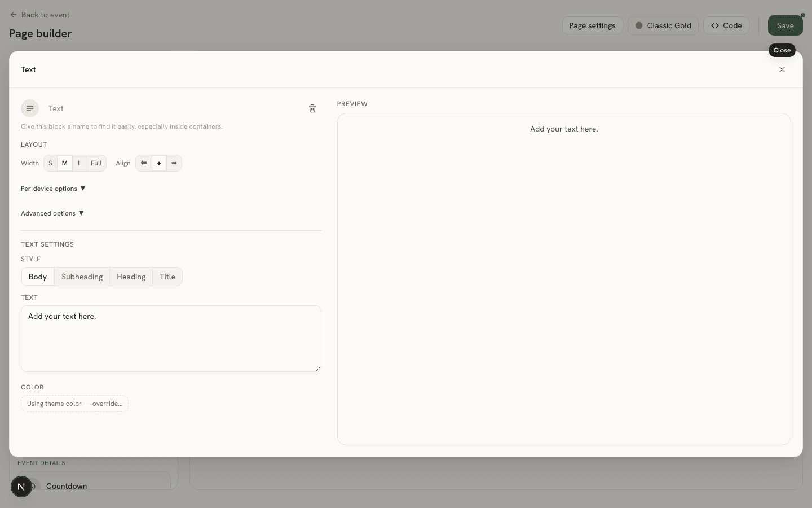
Task: Expand Advanced options
Action: click(x=52, y=213)
